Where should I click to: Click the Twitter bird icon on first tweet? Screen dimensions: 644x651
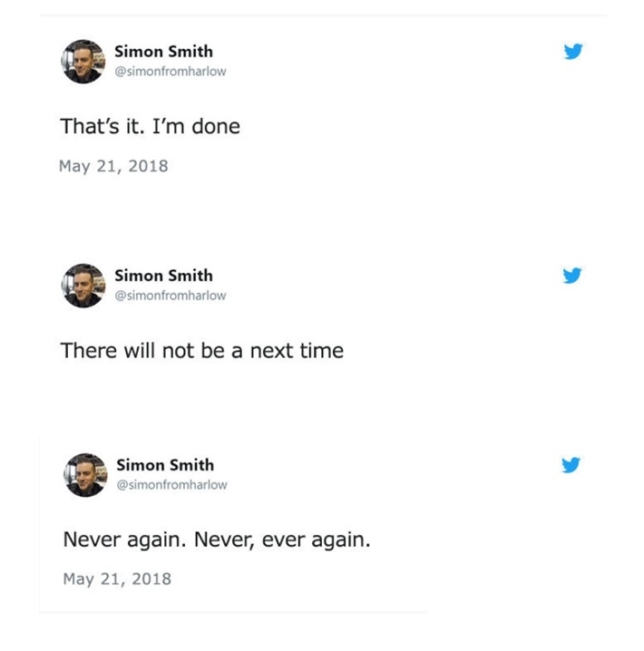[572, 52]
